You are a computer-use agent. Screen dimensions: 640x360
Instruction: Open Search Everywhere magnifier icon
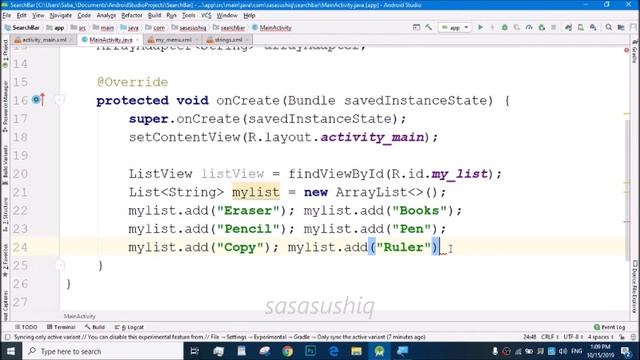609,27
